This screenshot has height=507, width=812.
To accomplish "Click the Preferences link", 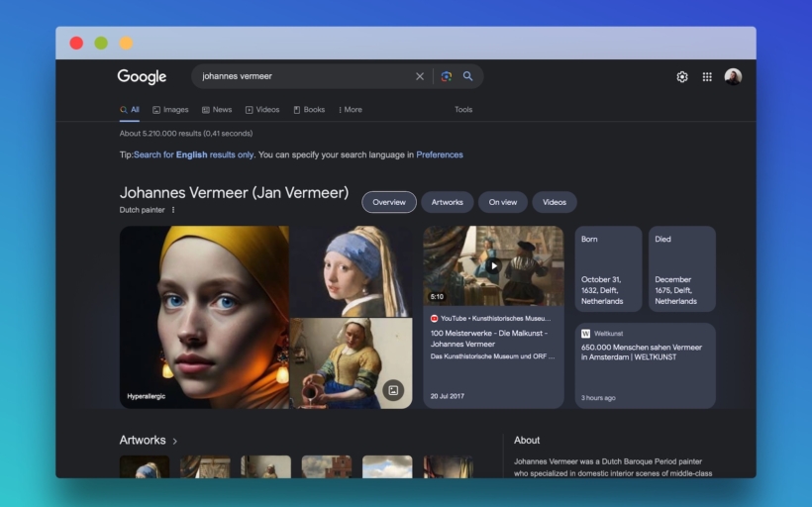I will [439, 154].
